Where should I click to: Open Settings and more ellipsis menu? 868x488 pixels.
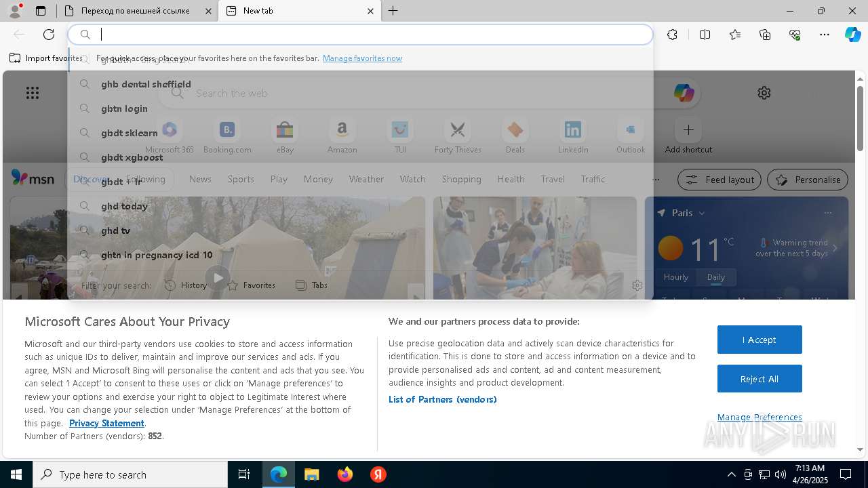click(825, 35)
